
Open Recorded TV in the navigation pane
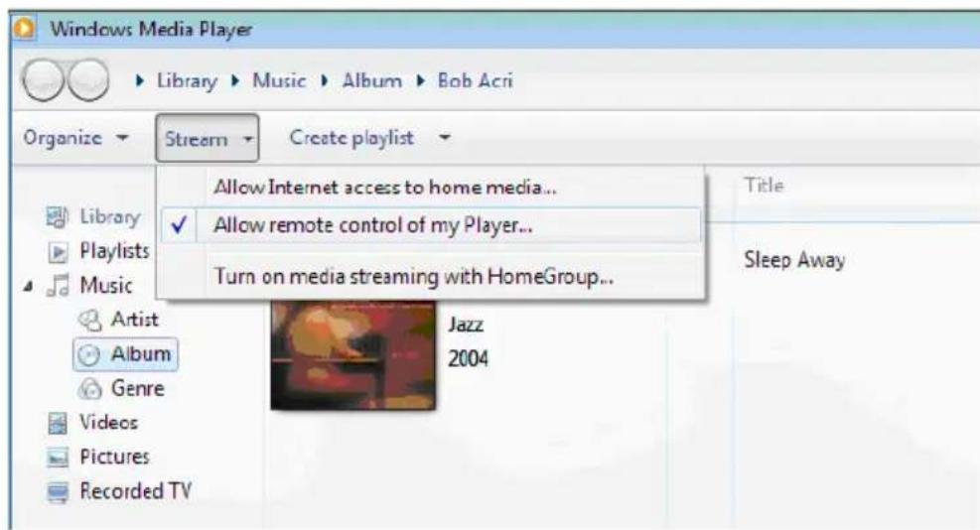tap(136, 490)
